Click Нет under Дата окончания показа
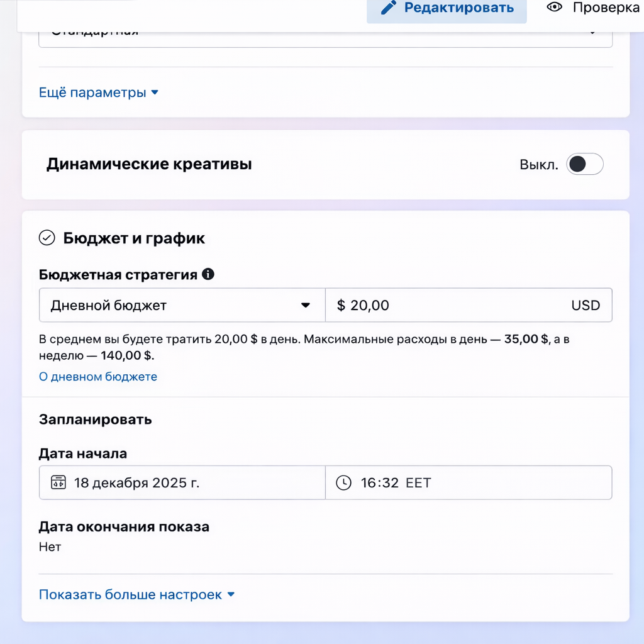 click(50, 547)
